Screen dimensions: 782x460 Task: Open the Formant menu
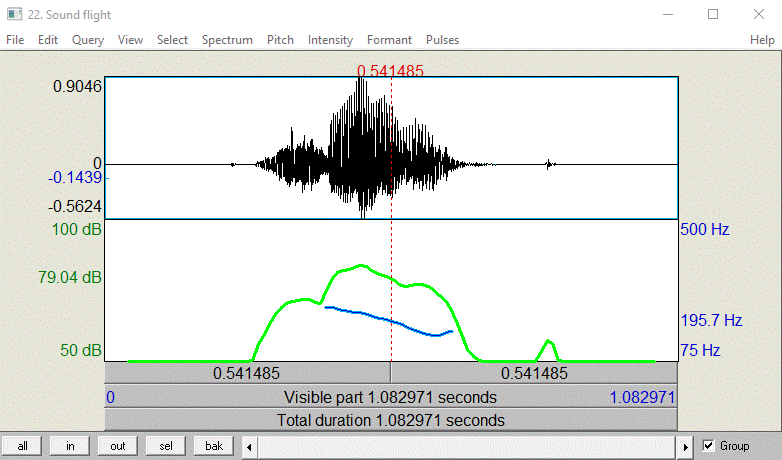pyautogui.click(x=390, y=40)
